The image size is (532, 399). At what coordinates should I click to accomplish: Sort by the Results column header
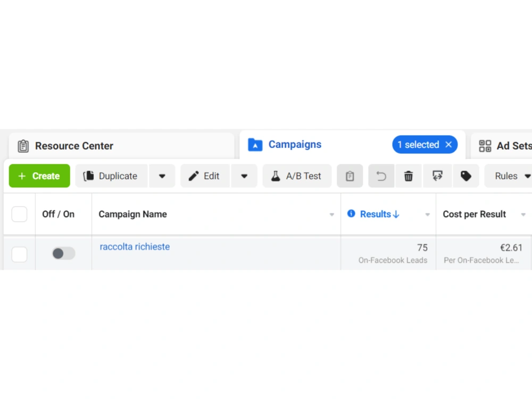point(380,214)
